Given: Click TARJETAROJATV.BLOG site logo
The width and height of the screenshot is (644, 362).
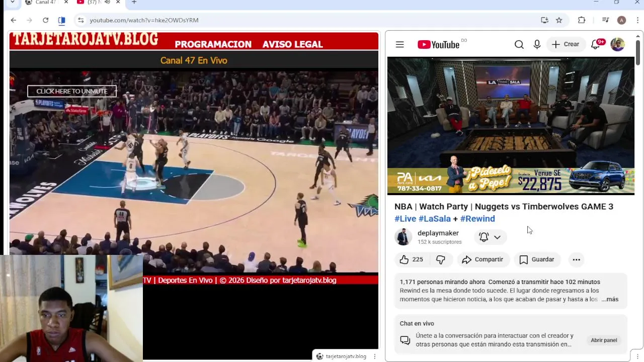Looking at the screenshot, I should point(86,40).
